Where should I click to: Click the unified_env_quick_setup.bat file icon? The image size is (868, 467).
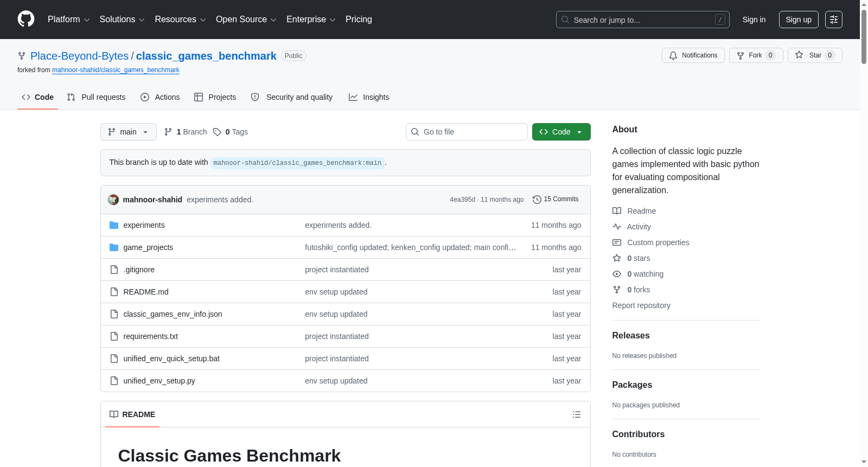click(114, 359)
